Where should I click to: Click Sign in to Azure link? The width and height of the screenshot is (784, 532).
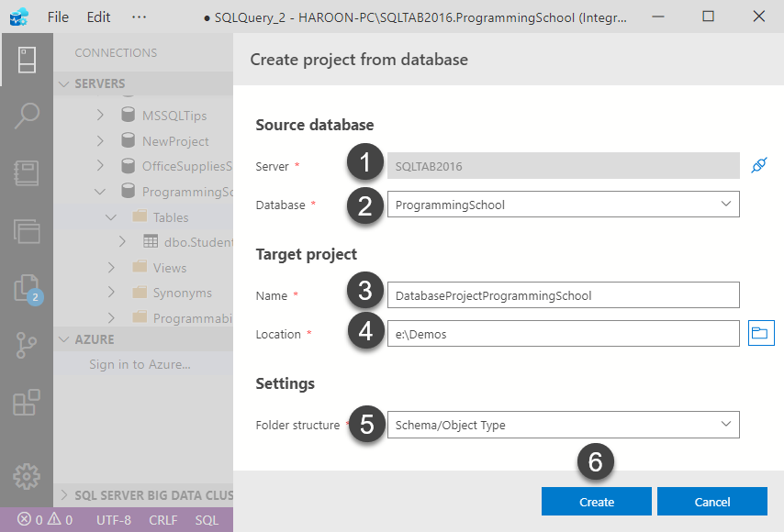[x=140, y=364]
